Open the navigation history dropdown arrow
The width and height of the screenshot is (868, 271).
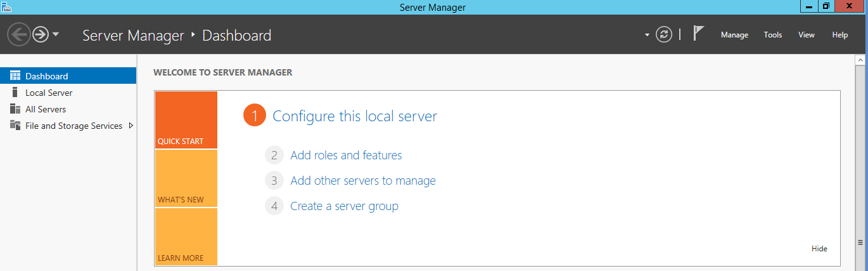pos(56,34)
